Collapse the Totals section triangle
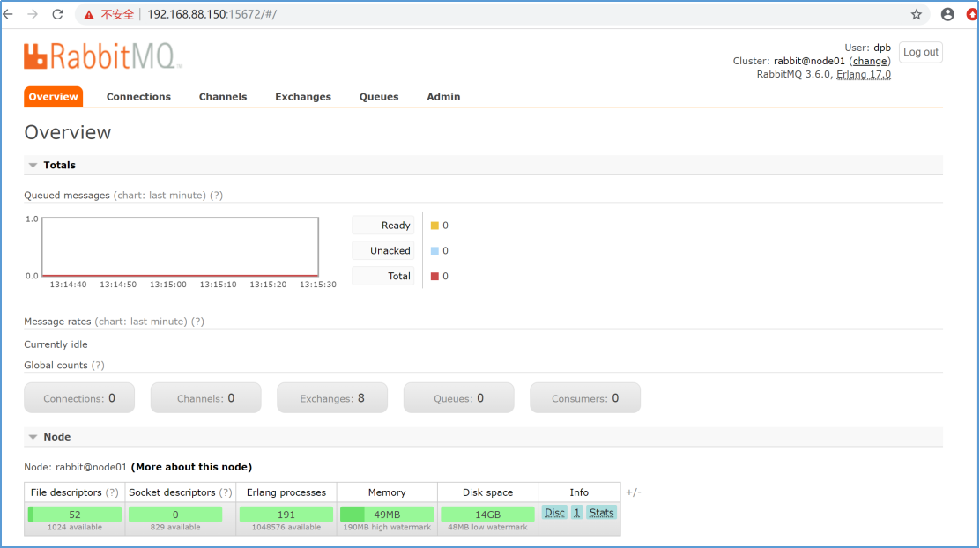The image size is (980, 548). [x=33, y=165]
